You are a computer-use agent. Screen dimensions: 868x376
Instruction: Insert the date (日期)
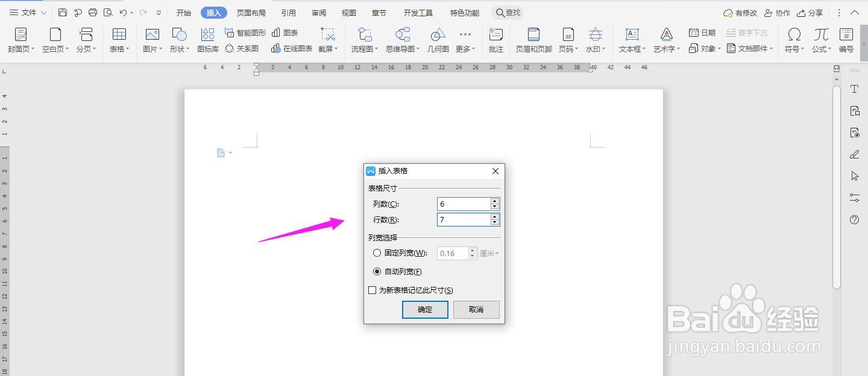click(702, 33)
